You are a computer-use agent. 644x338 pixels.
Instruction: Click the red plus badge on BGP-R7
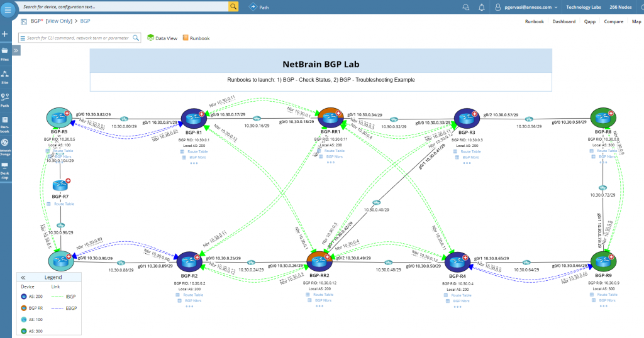click(68, 180)
